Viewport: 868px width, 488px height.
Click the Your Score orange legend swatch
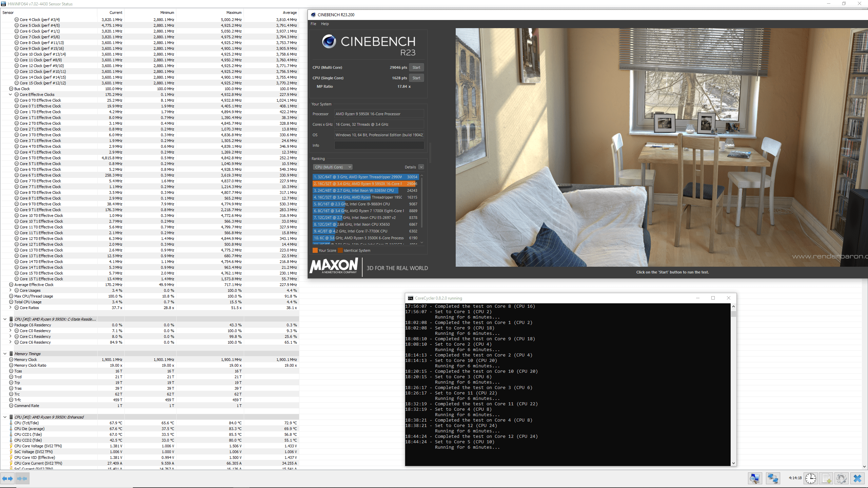tap(315, 250)
